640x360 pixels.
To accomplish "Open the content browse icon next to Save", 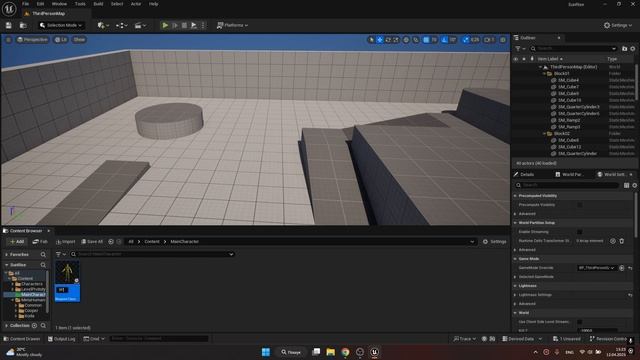I will [x=23, y=25].
